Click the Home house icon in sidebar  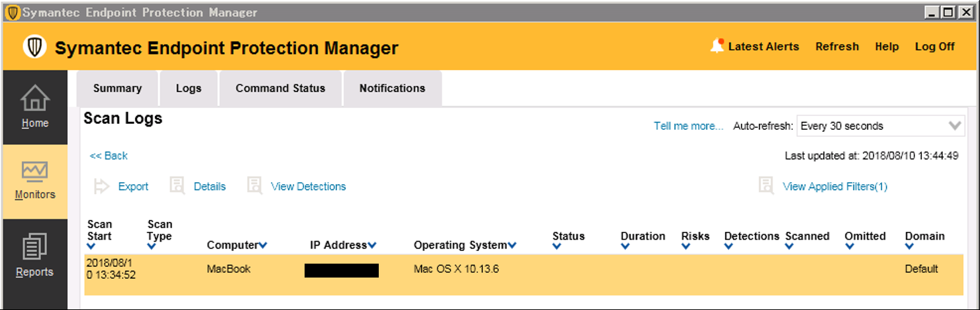(34, 98)
